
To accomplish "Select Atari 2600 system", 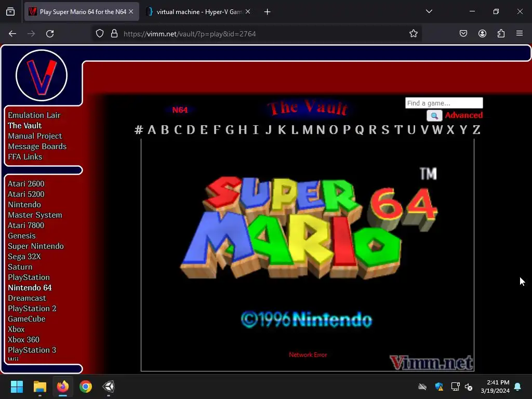I will (26, 183).
